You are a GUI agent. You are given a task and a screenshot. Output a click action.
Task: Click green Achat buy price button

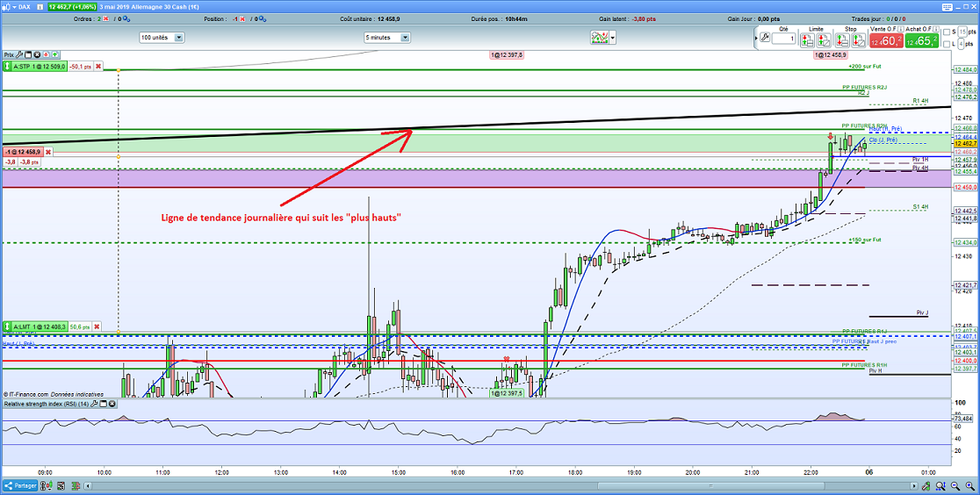922,40
